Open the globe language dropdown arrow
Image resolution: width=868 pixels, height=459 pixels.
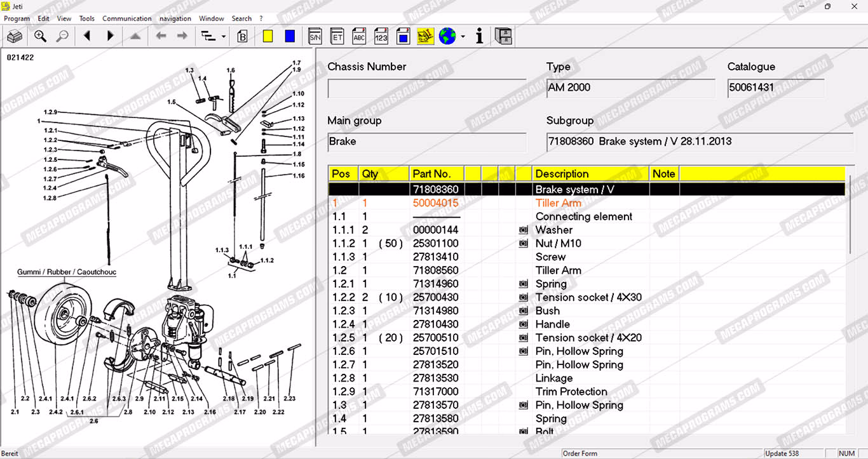[x=463, y=37]
